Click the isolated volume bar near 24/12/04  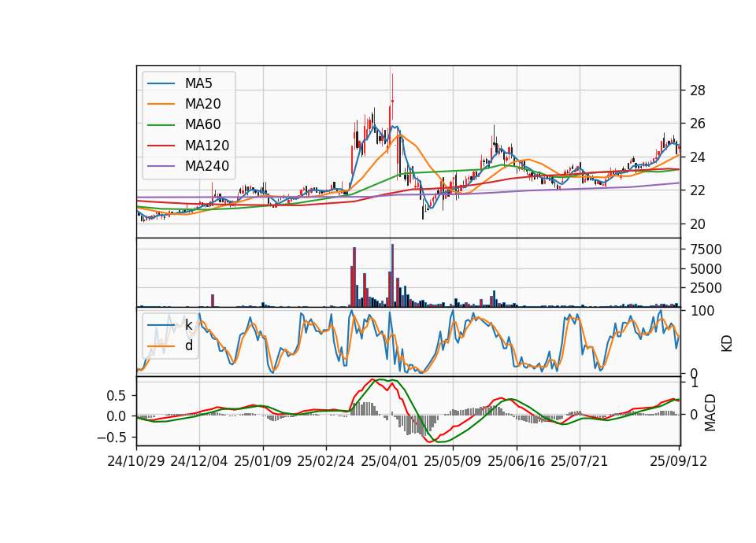(213, 301)
